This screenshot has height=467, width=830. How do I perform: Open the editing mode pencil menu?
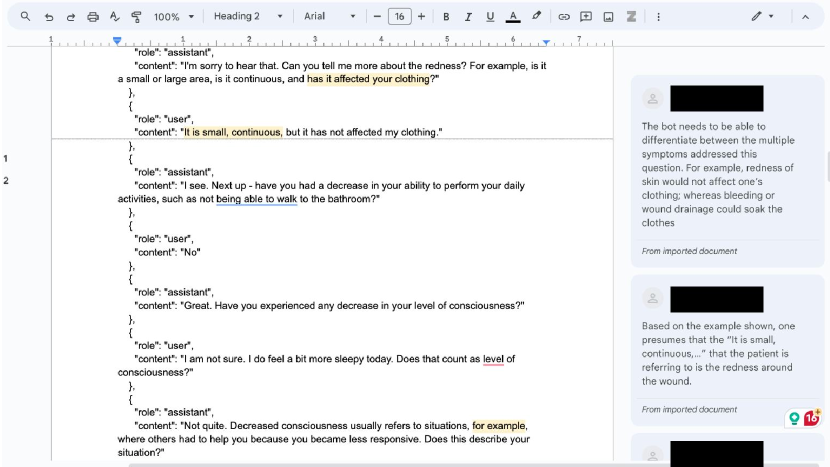[762, 17]
